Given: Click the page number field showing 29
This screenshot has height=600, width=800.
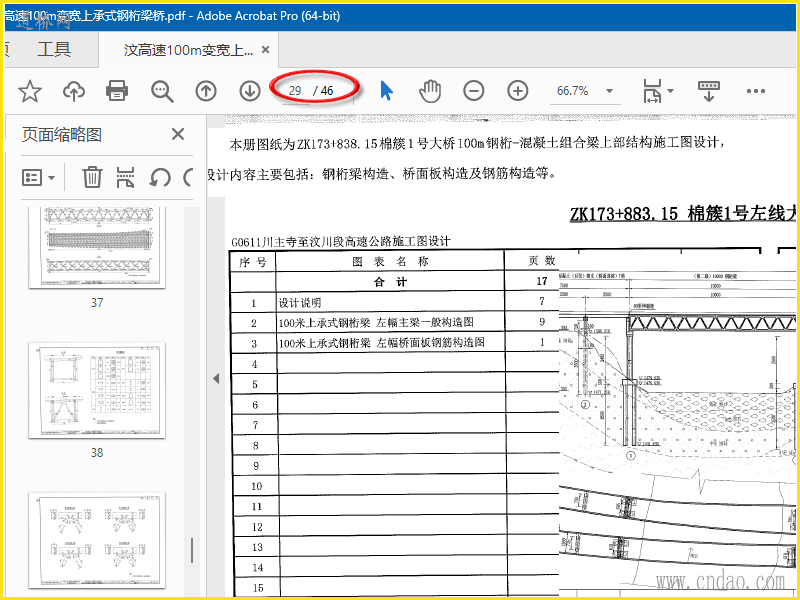Looking at the screenshot, I should (295, 91).
